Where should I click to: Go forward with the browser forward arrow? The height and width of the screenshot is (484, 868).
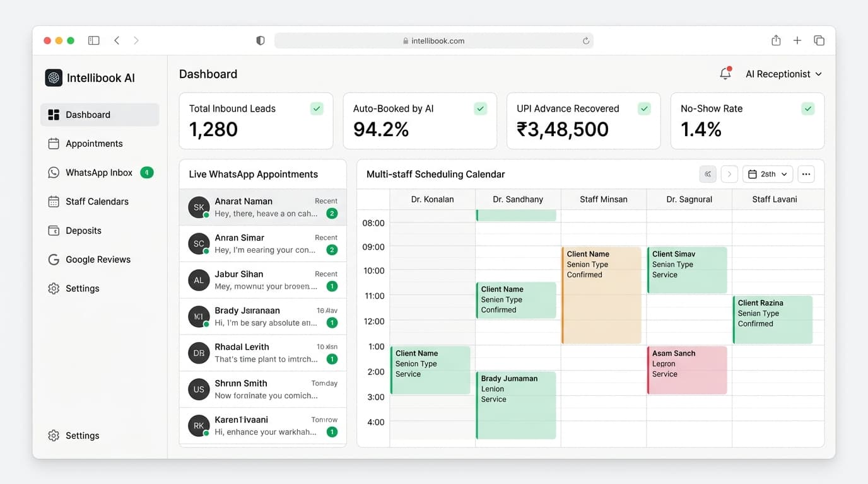click(136, 40)
